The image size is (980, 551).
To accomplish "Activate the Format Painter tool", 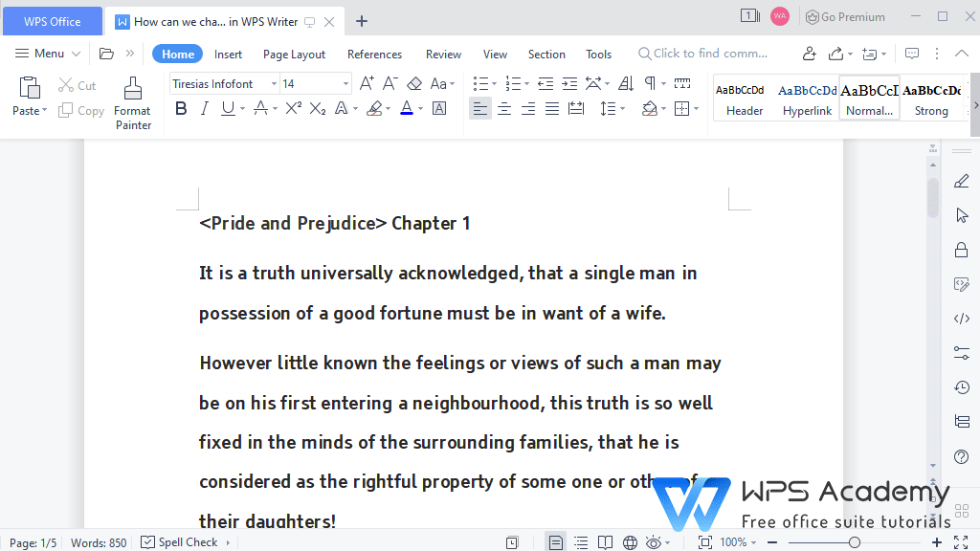I will pos(132,103).
